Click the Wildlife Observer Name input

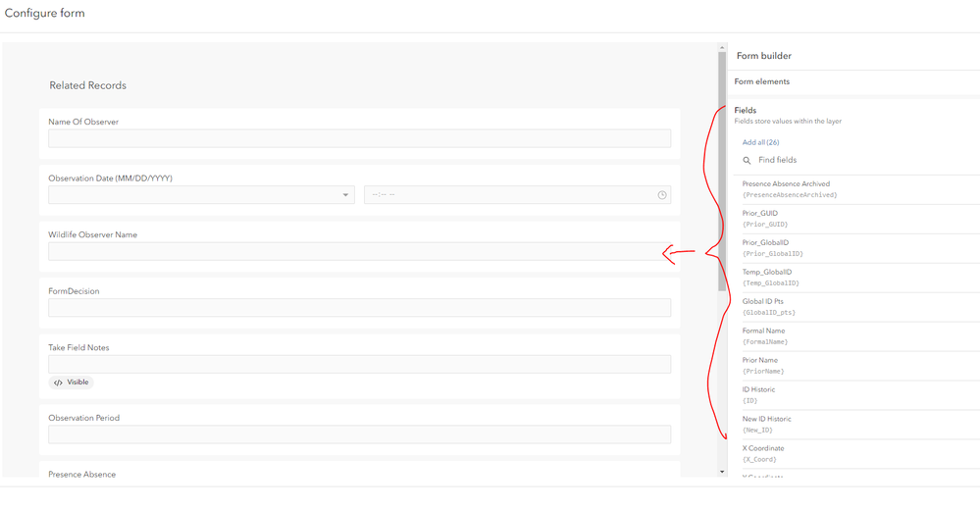pos(359,251)
